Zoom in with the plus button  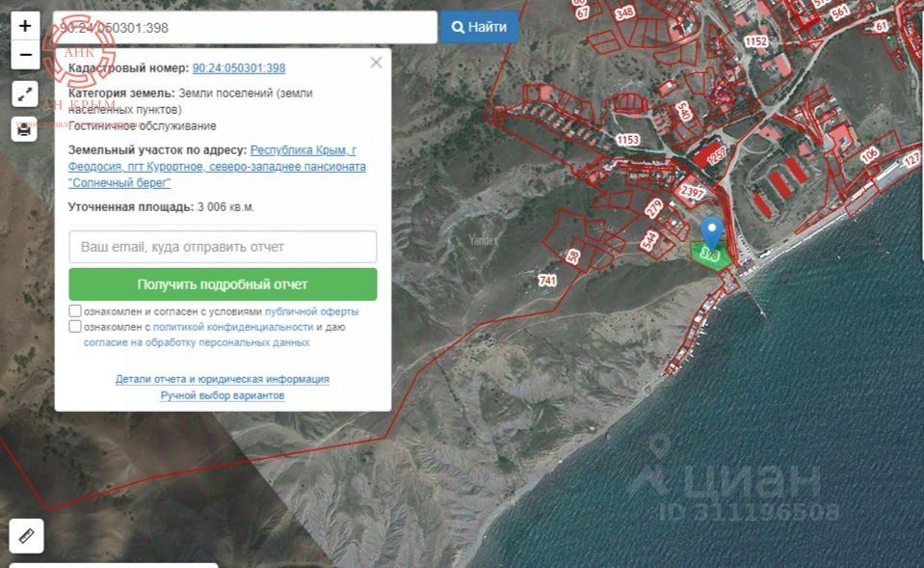25,26
